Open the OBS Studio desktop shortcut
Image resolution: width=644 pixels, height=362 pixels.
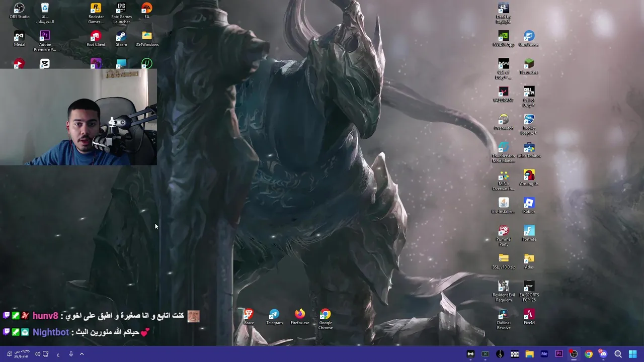(19, 11)
